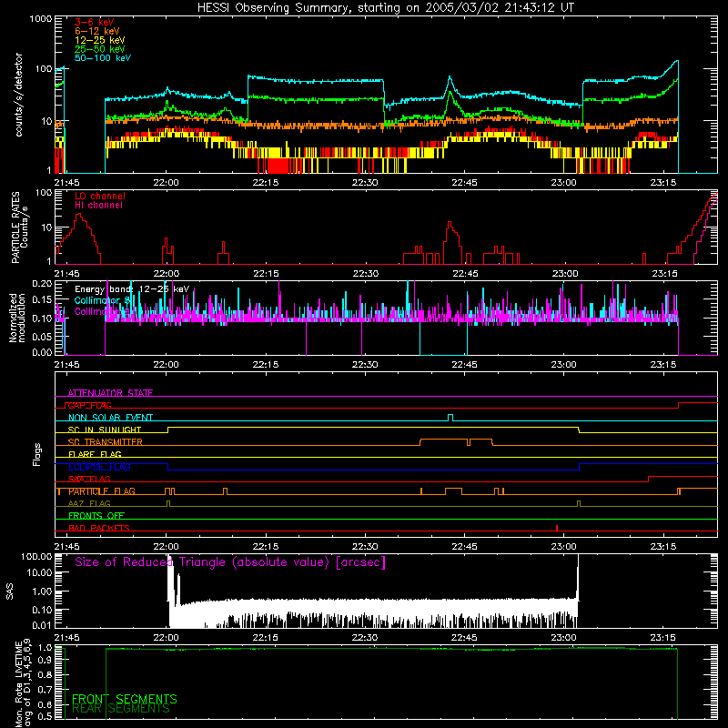Click the AAZ_FLAG label
The width and height of the screenshot is (728, 728).
pos(89,504)
